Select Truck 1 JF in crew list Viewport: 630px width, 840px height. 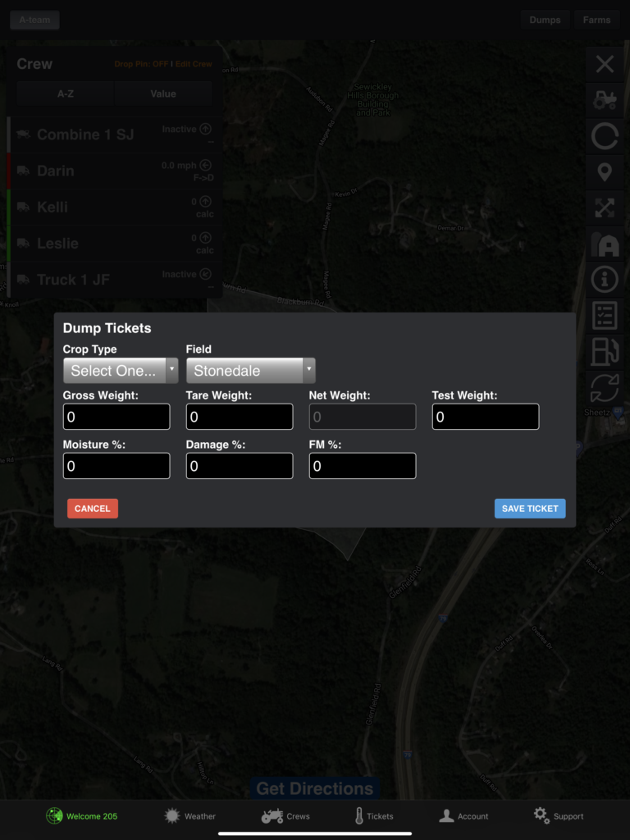(116, 280)
